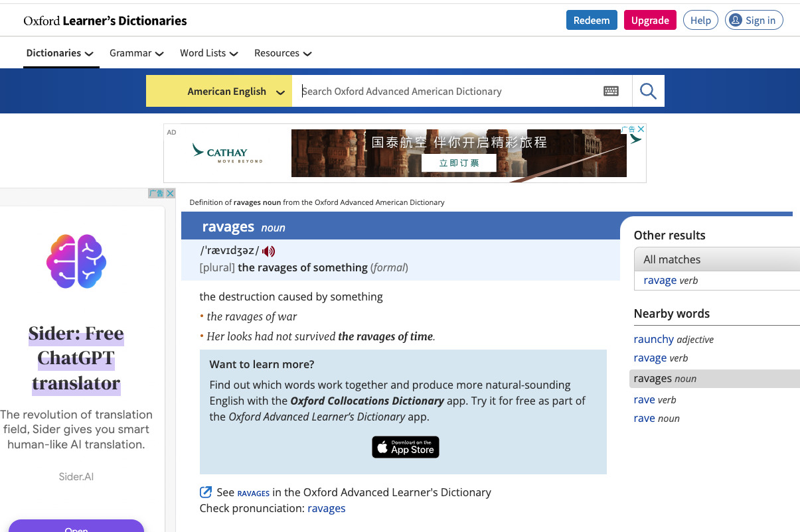Click the Oxford Learner's Dictionaries logo
The width and height of the screenshot is (800, 532).
pyautogui.click(x=105, y=21)
